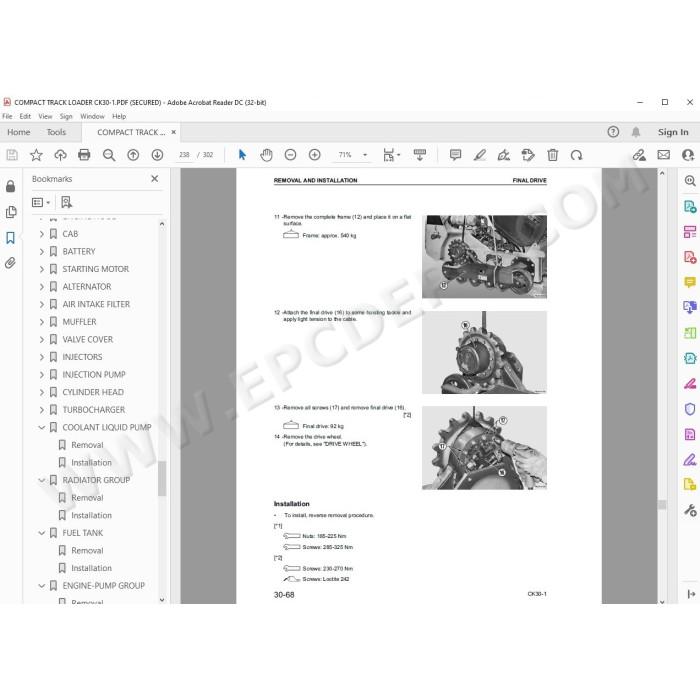Image resolution: width=700 pixels, height=700 pixels.
Task: Delete with trash can icon
Action: click(x=553, y=155)
